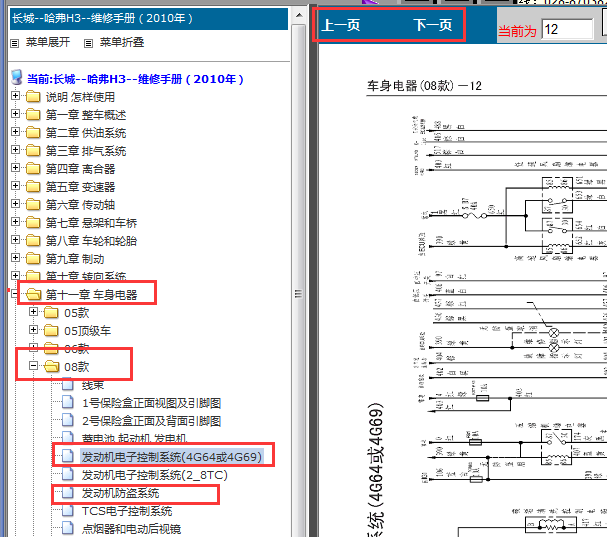Select the 第五章 变速器 chapter label
The image size is (607, 537).
point(81,187)
